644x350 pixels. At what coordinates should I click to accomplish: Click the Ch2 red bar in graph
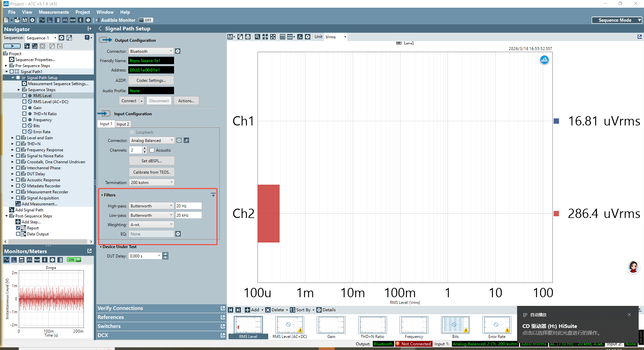tap(269, 213)
